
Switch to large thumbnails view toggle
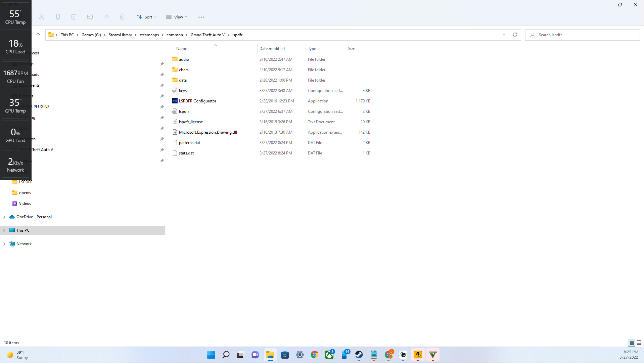click(639, 343)
